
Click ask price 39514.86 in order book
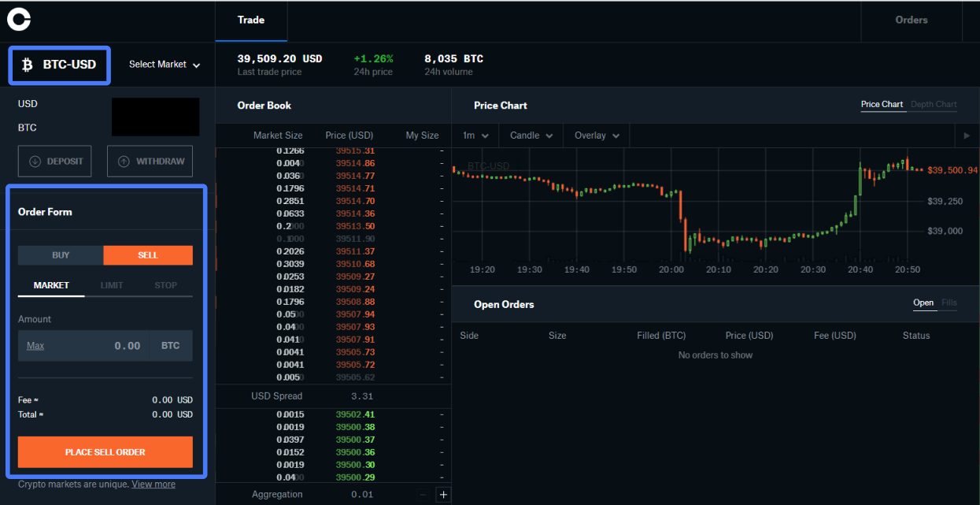(x=355, y=163)
